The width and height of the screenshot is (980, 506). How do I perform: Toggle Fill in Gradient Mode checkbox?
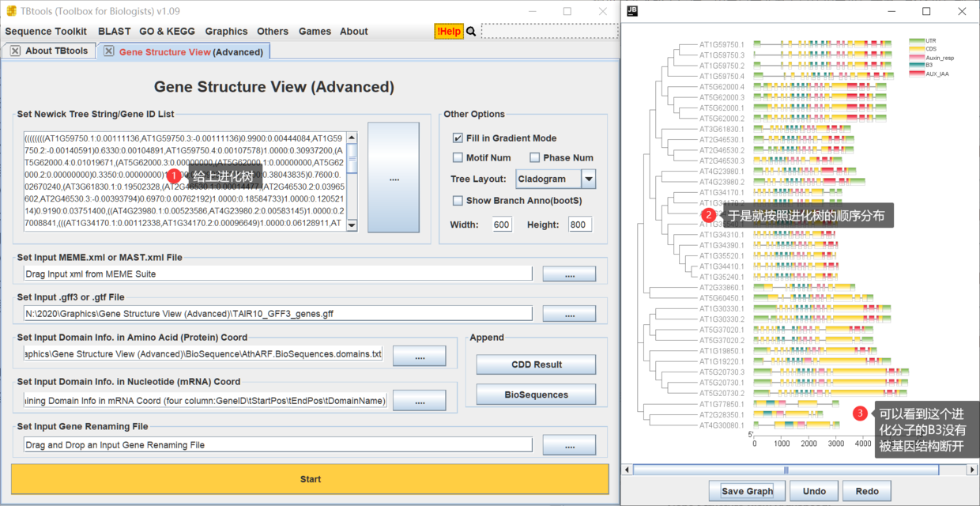click(x=458, y=138)
